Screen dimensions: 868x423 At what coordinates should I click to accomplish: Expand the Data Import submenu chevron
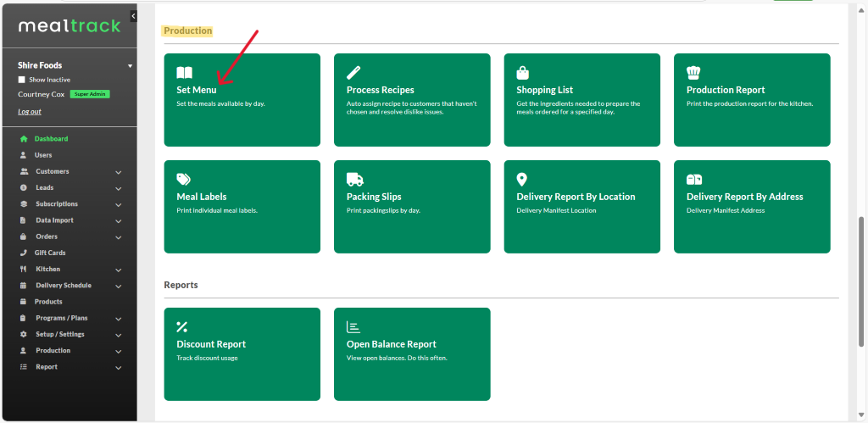click(x=119, y=221)
